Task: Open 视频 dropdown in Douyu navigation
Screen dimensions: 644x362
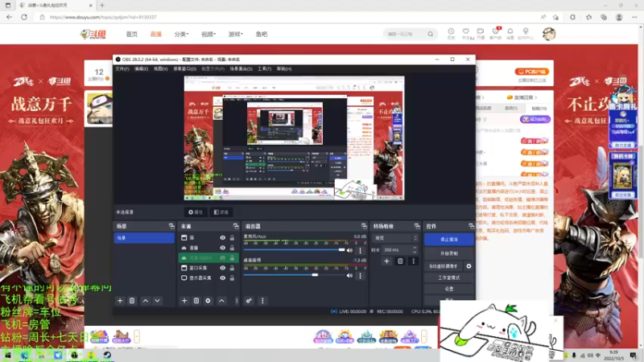Action: click(208, 34)
